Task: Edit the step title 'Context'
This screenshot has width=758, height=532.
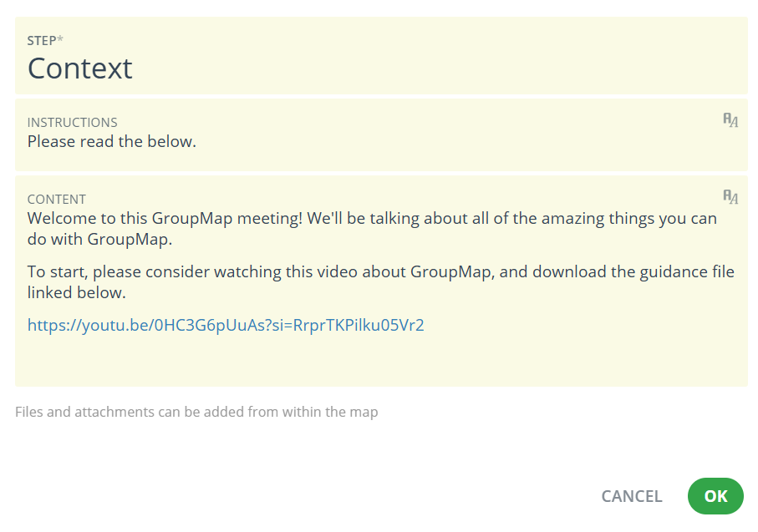Action: pyautogui.click(x=79, y=68)
